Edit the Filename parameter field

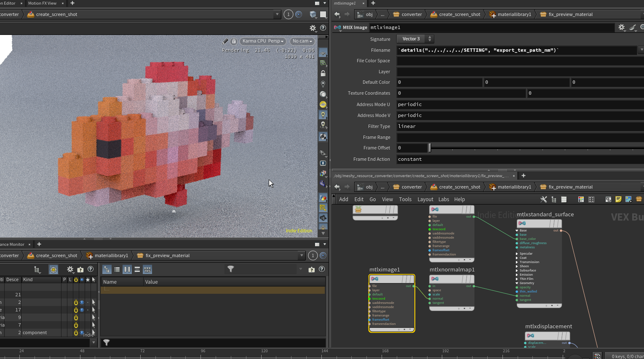517,50
